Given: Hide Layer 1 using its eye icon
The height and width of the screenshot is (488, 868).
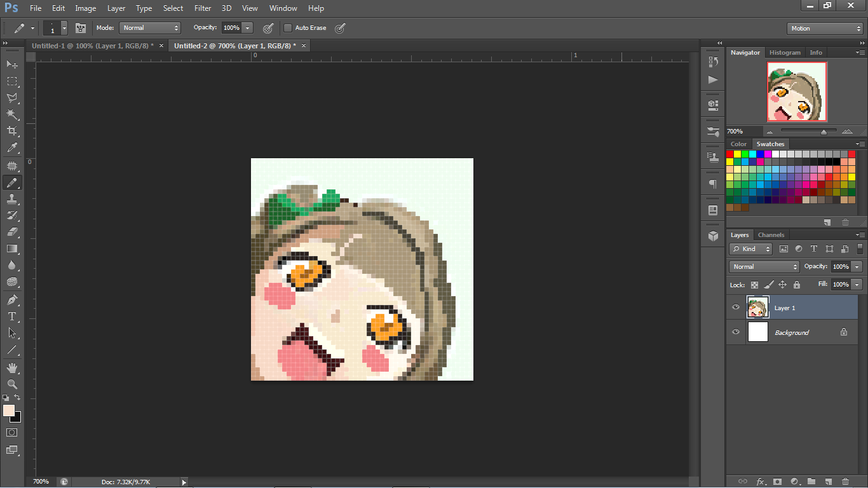Looking at the screenshot, I should point(736,308).
